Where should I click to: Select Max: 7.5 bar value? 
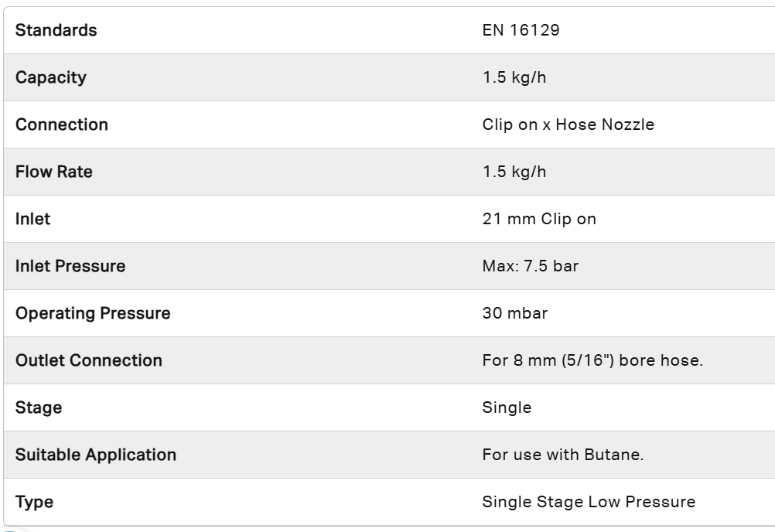tap(531, 266)
